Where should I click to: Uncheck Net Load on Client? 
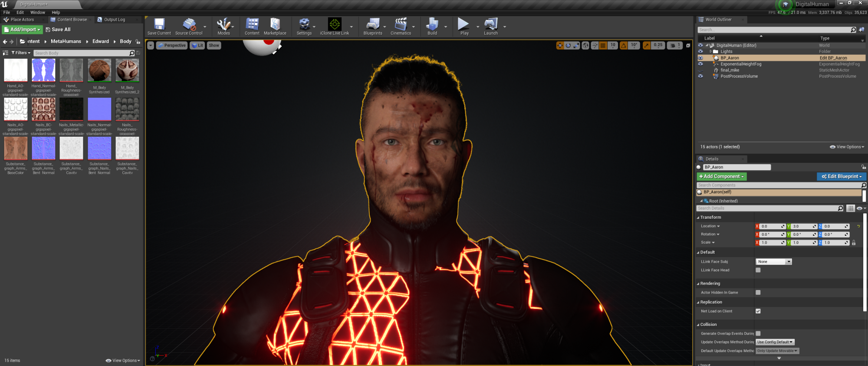tap(758, 311)
